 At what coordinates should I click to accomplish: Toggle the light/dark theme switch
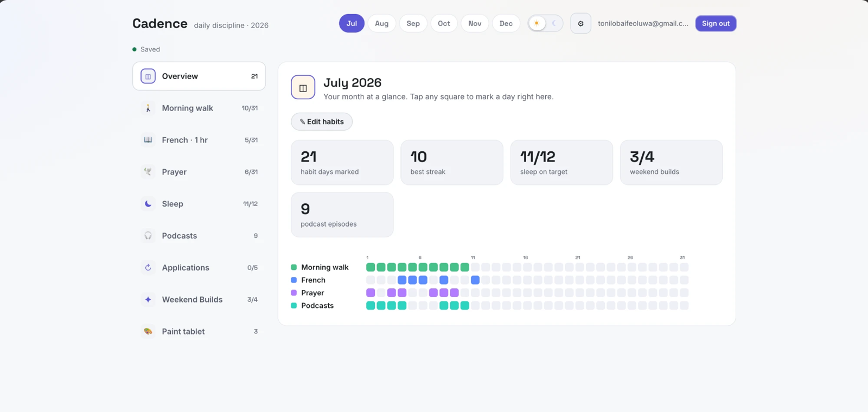click(x=545, y=23)
